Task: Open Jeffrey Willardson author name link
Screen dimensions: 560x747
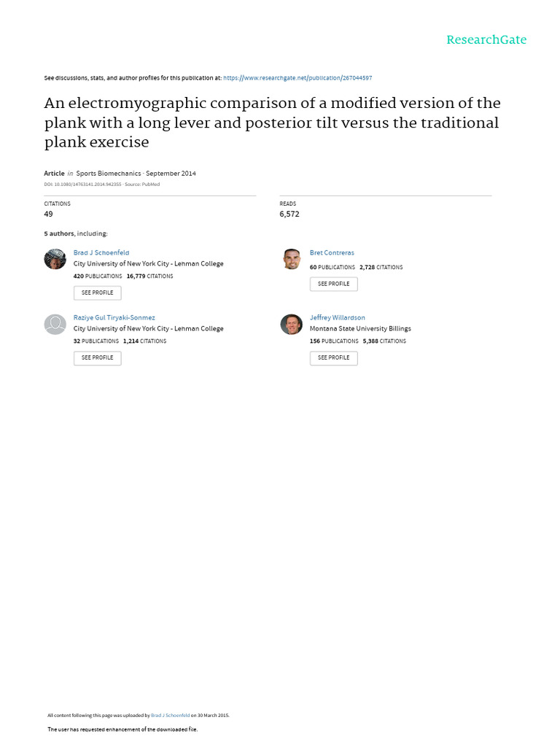Action: (x=338, y=317)
